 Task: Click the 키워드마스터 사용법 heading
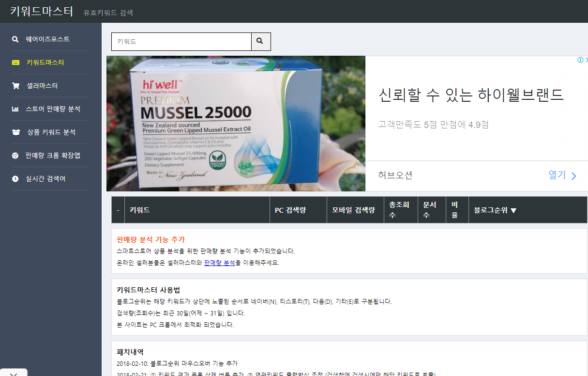click(148, 290)
